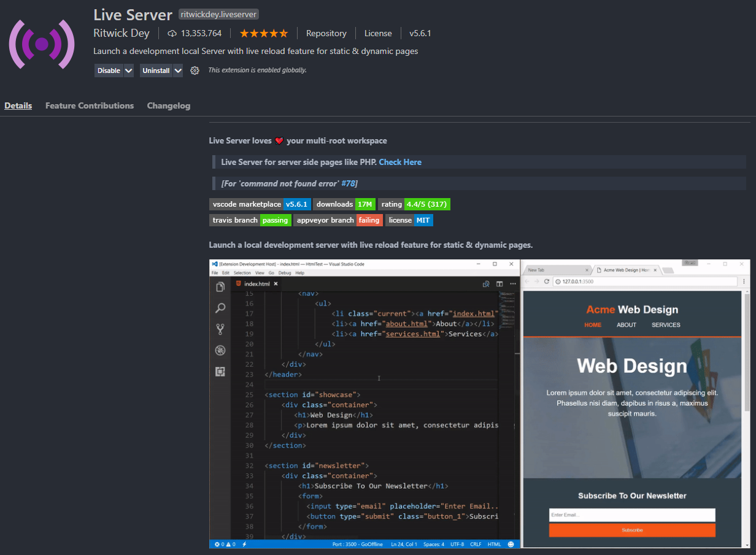The image size is (756, 555).
Task: Open the extension Manage gear icon
Action: pos(195,70)
